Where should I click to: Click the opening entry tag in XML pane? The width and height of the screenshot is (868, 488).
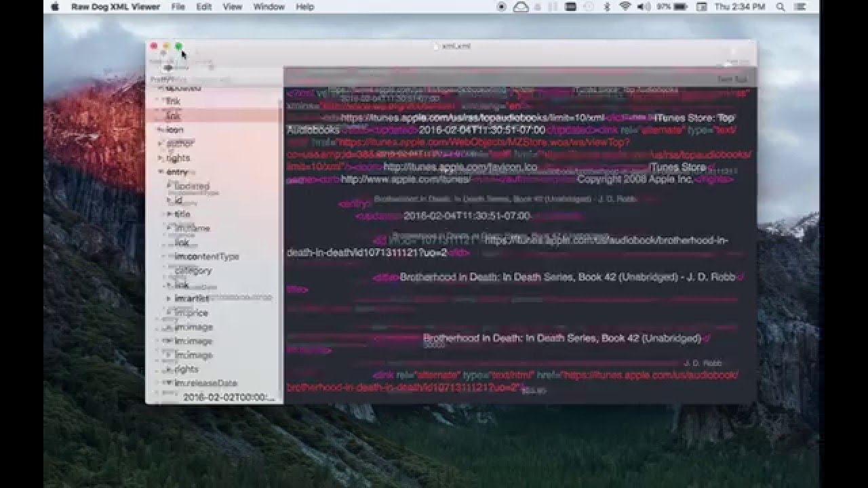pyautogui.click(x=354, y=203)
